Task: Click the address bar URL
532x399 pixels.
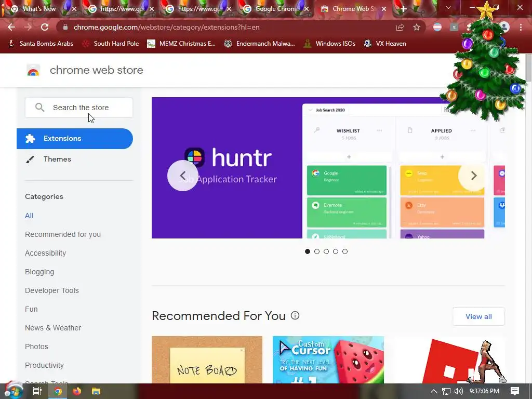Action: tap(167, 27)
